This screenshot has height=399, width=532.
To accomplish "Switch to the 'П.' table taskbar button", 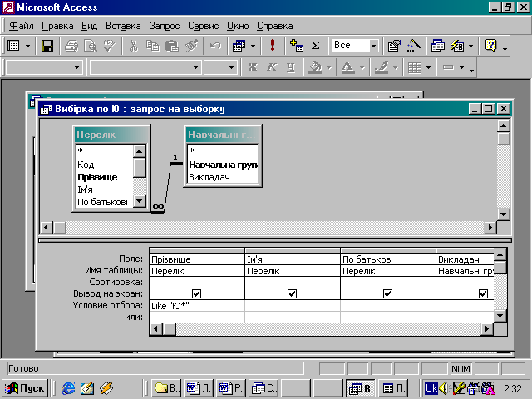I will (x=393, y=388).
